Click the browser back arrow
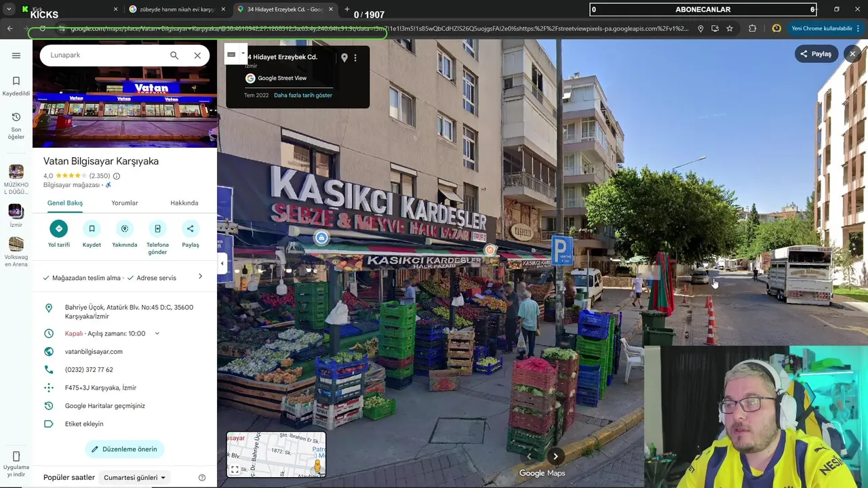The height and width of the screenshot is (488, 868). [9, 28]
